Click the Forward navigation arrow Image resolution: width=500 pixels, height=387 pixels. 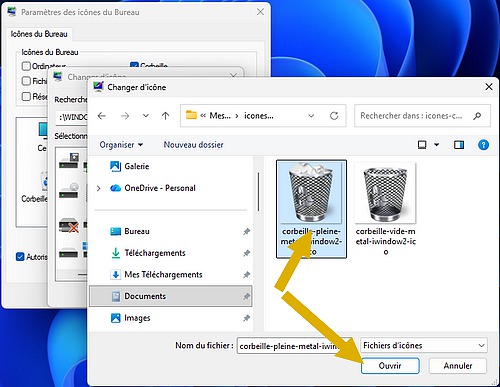[125, 116]
